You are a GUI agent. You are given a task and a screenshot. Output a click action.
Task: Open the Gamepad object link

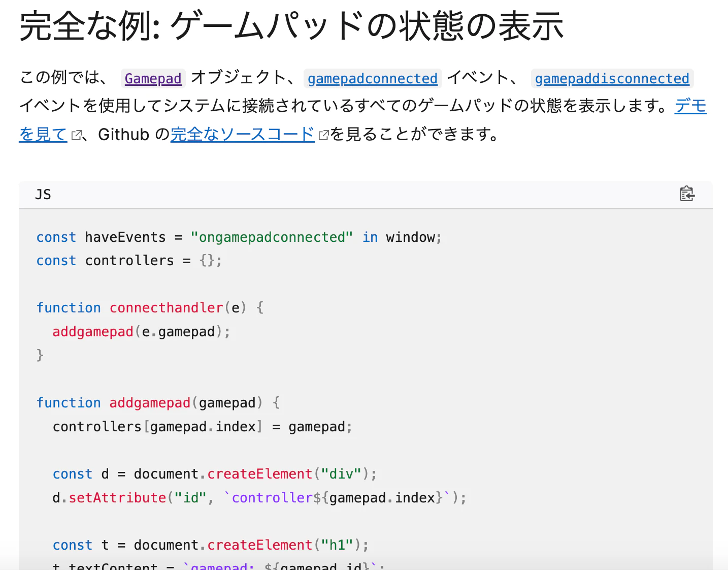point(153,78)
